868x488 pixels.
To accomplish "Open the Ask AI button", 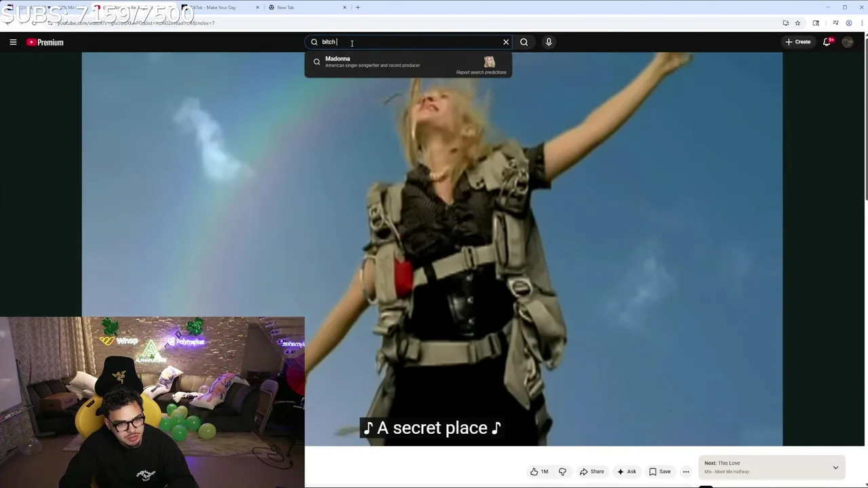I will click(627, 472).
